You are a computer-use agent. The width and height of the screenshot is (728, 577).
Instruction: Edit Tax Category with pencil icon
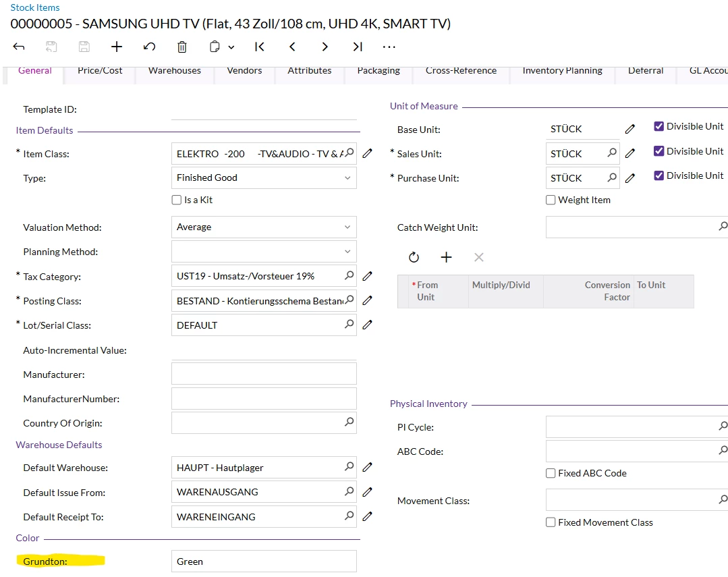coord(367,276)
